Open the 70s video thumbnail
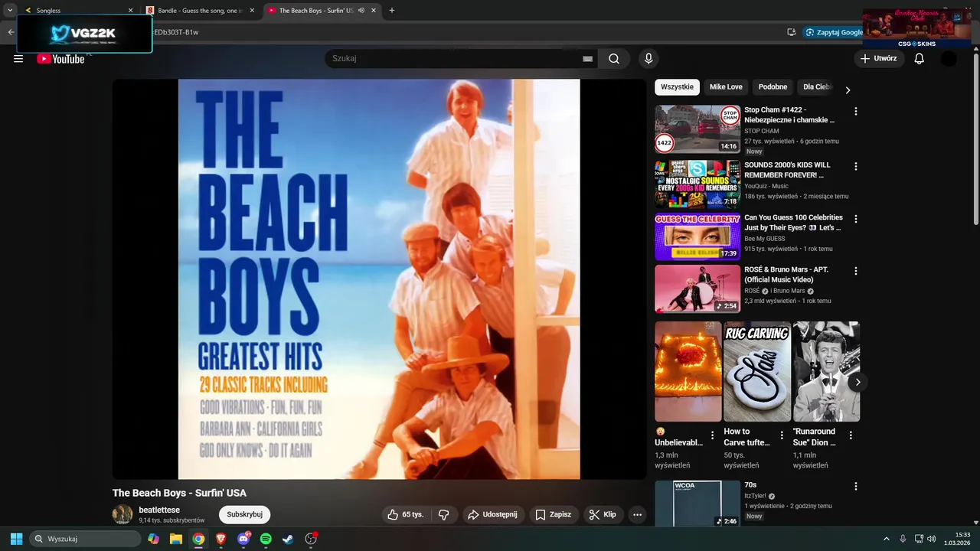 tap(697, 504)
